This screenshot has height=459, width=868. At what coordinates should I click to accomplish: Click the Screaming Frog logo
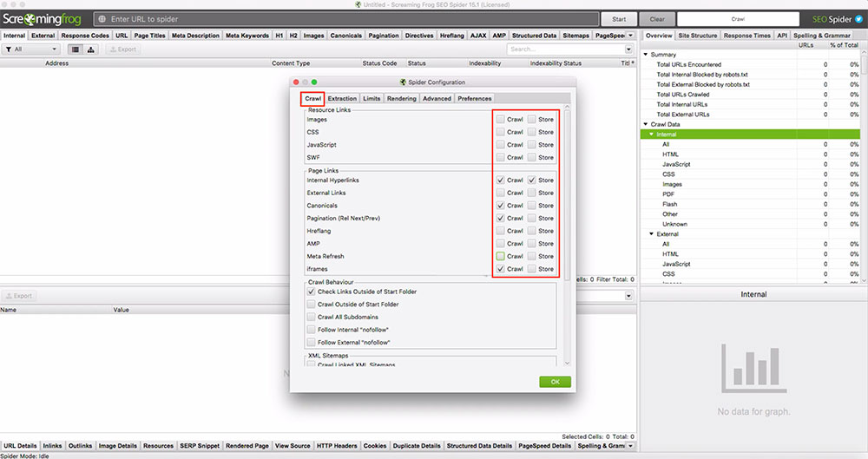[42, 19]
